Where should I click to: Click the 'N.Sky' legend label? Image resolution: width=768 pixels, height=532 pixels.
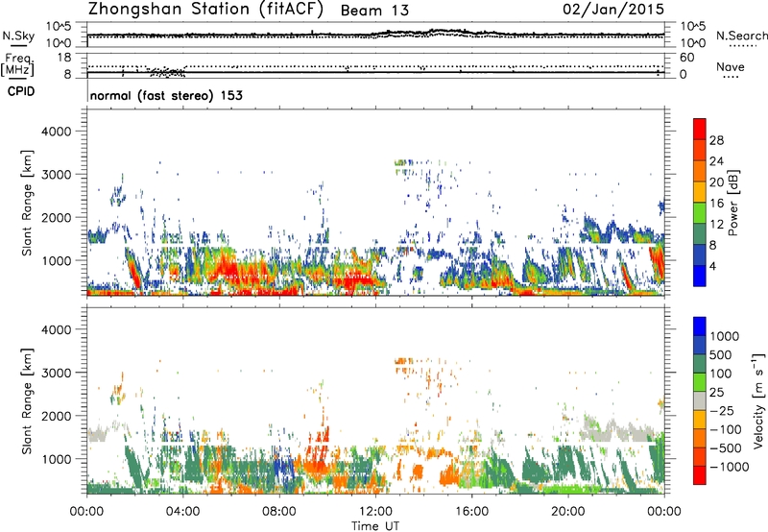18,36
